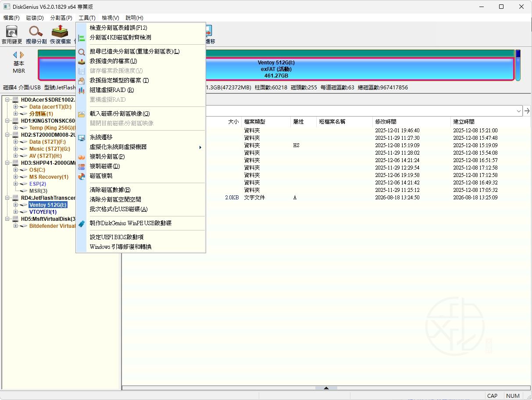This screenshot has height=400, width=532.
Task: Choose 清除分割區空閒空間 menu entry
Action: coord(141,200)
